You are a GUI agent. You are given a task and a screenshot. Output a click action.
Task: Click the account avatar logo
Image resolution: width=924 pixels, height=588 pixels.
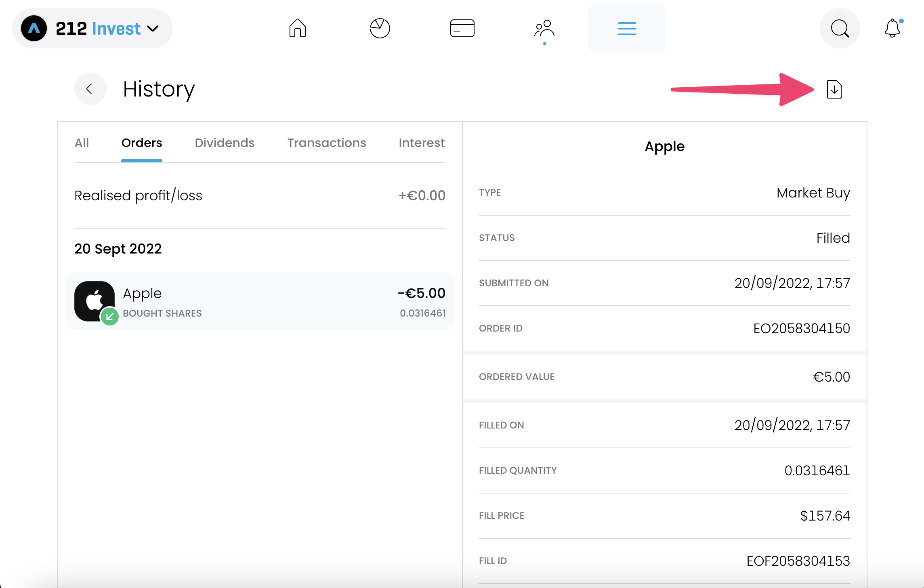click(34, 28)
